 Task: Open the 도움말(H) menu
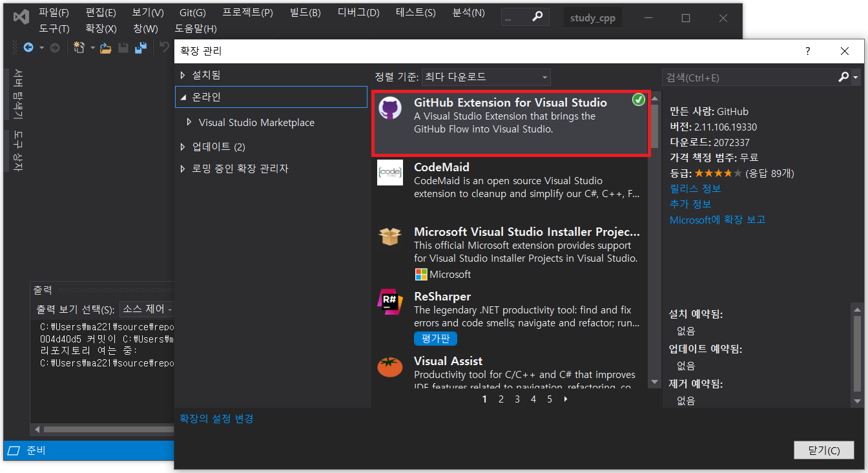pos(196,28)
